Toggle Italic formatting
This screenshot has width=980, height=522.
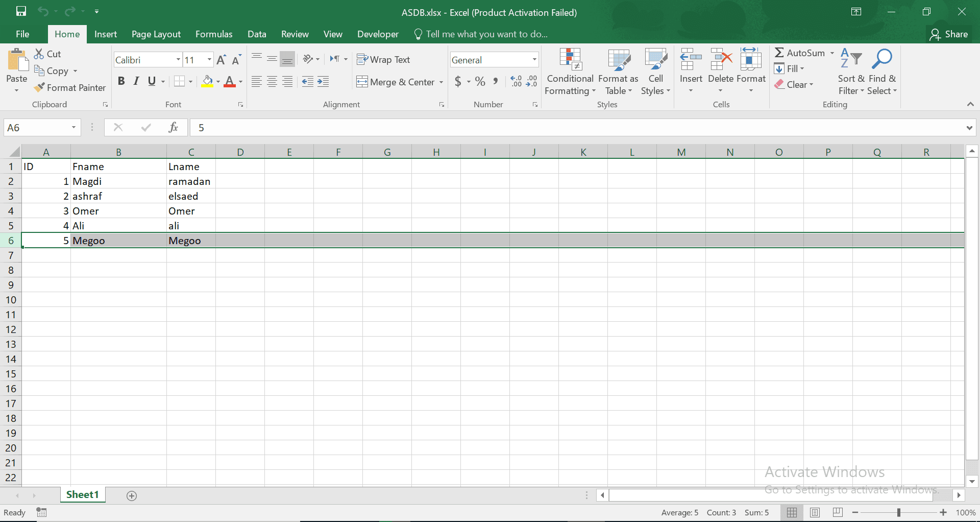(136, 81)
